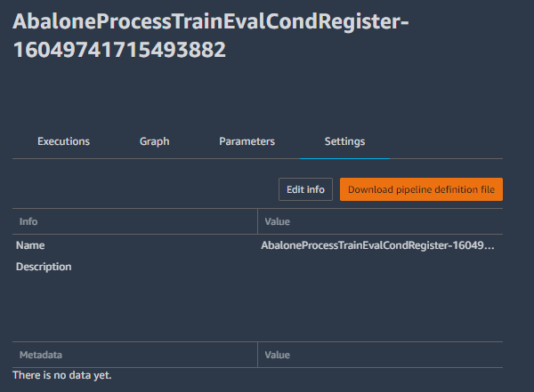This screenshot has width=534, height=392.
Task: Click divider between Metadata and Value headers
Action: coord(257,355)
